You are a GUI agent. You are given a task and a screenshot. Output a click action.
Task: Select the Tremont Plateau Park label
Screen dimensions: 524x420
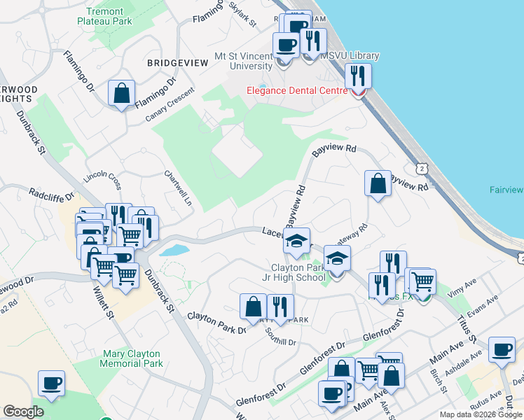click(x=104, y=16)
